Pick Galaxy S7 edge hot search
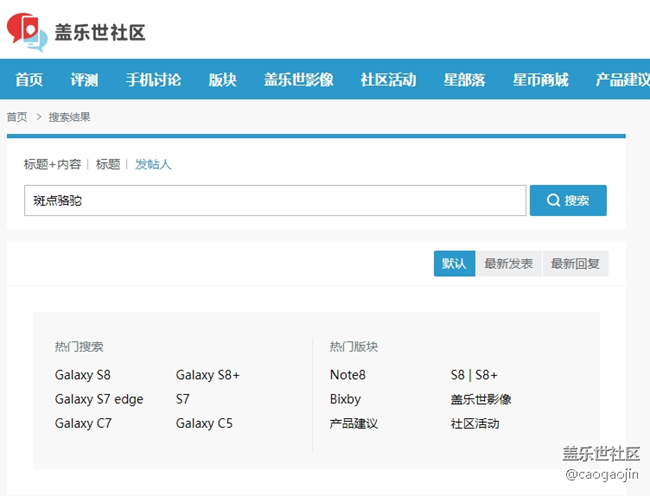Image resolution: width=650 pixels, height=496 pixels. [x=99, y=399]
